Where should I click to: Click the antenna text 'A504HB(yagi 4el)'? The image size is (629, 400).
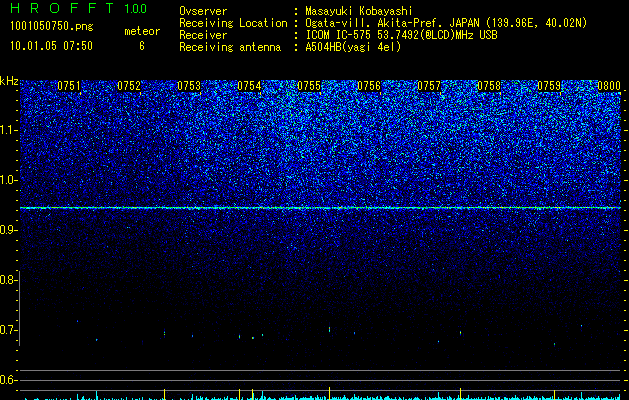(x=353, y=47)
